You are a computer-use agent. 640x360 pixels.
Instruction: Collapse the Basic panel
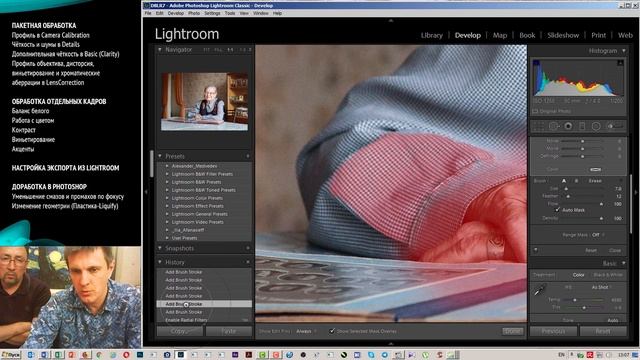tap(624, 263)
